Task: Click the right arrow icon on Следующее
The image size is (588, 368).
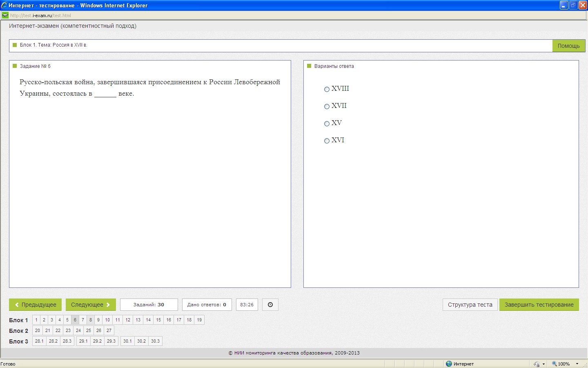Action: point(108,305)
